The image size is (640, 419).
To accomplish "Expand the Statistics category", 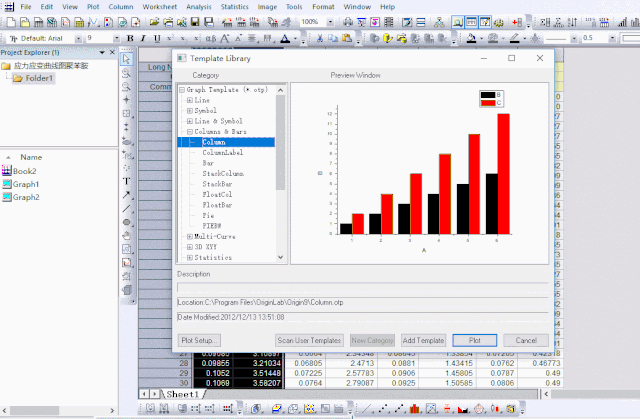I will pyautogui.click(x=189, y=258).
